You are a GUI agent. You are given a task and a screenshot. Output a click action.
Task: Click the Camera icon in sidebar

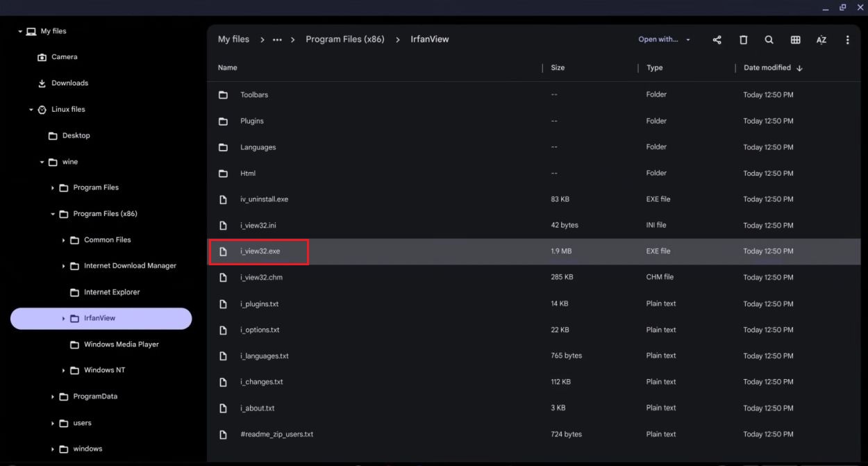[x=42, y=56]
